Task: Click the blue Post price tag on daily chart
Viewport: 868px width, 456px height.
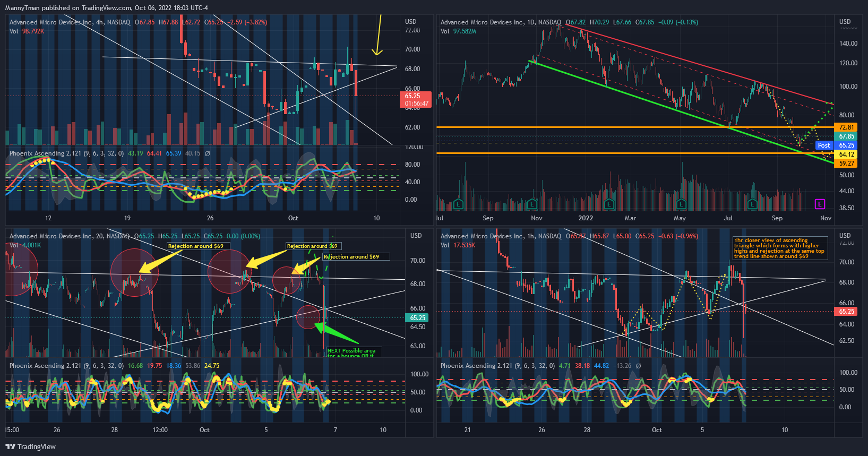Action: 824,145
